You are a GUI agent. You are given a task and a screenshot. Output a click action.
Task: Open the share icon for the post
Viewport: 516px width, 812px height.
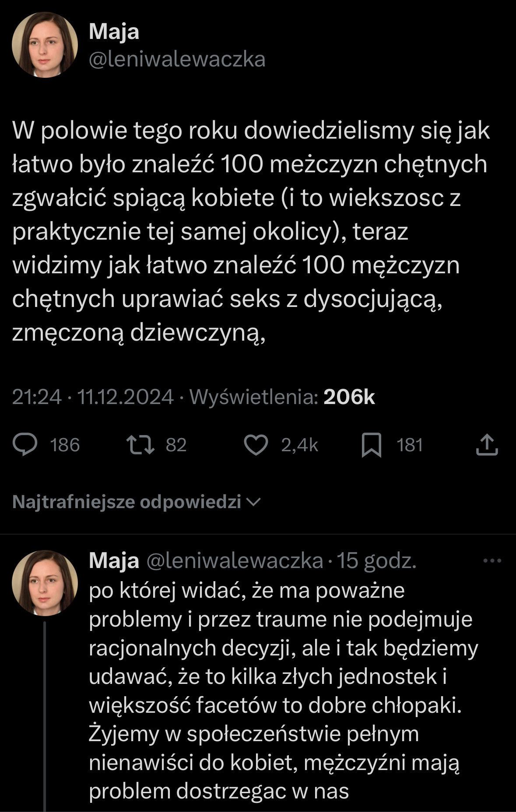click(487, 445)
